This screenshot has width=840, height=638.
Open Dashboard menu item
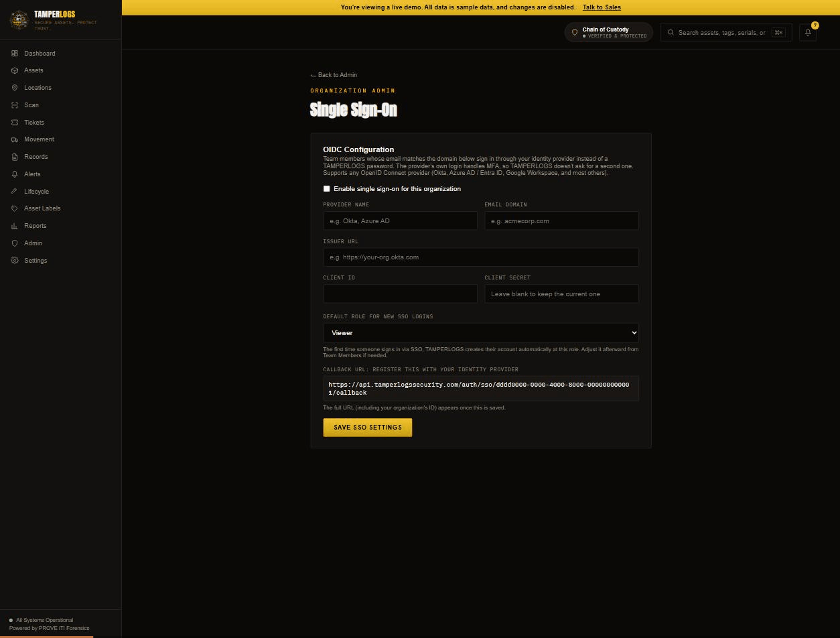(x=60, y=53)
